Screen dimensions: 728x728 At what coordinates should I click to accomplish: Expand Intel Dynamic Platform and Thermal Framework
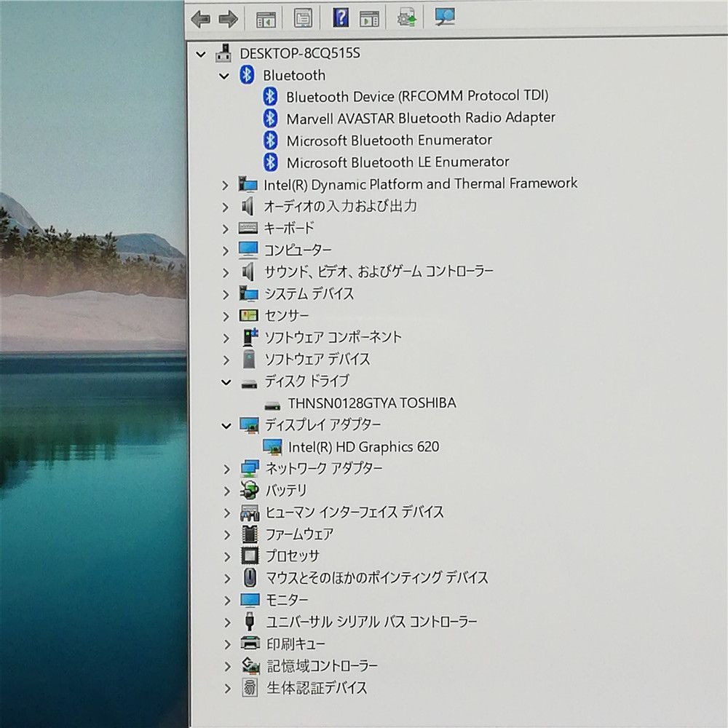click(225, 186)
